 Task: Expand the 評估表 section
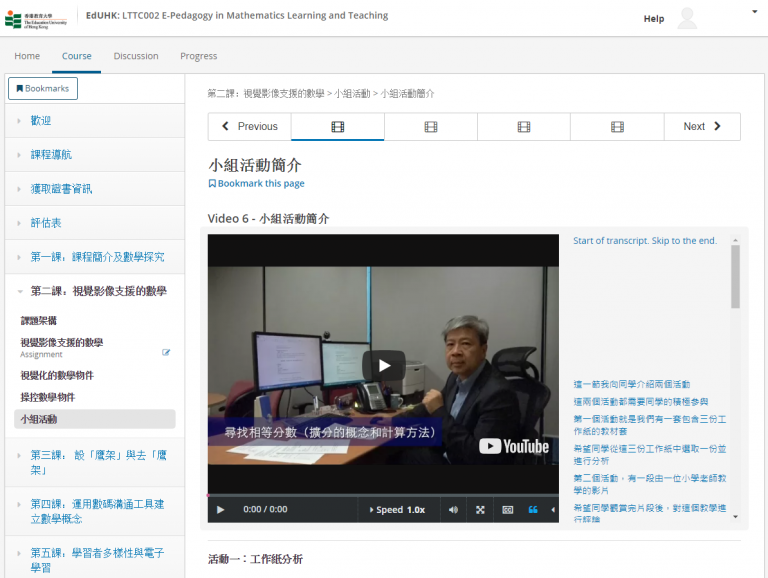click(95, 223)
